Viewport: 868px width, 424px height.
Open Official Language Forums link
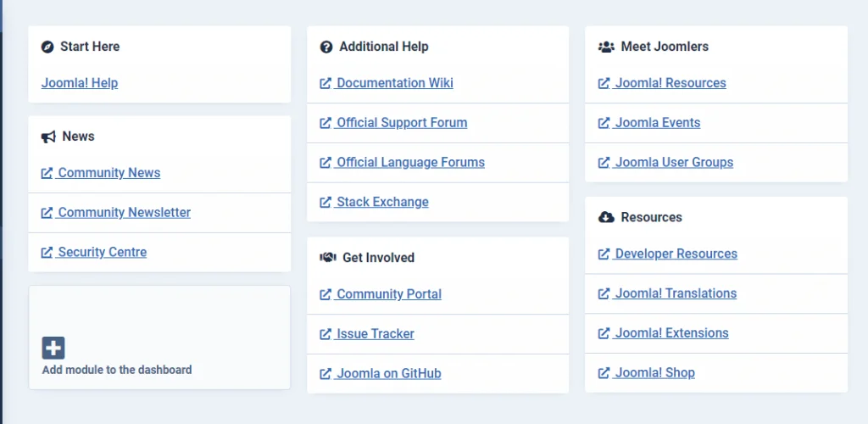403,163
